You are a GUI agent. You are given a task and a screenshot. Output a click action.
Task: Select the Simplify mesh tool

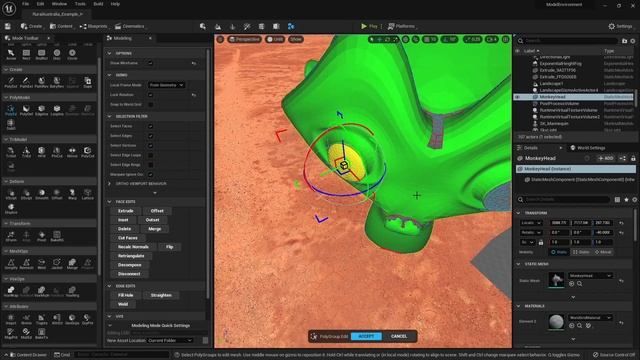(11, 264)
